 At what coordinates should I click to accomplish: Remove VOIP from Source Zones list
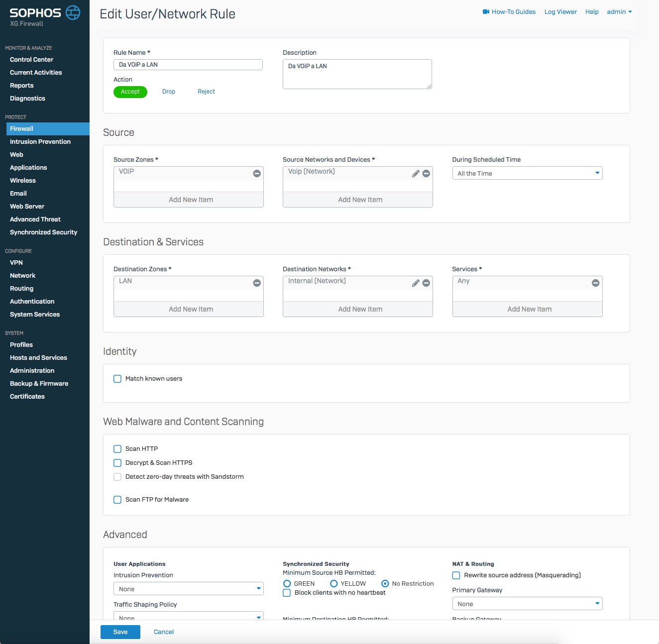[x=257, y=174]
